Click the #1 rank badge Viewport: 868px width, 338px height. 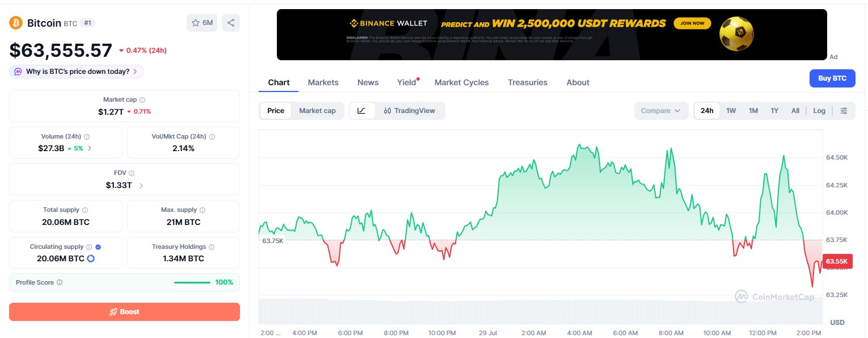click(87, 23)
